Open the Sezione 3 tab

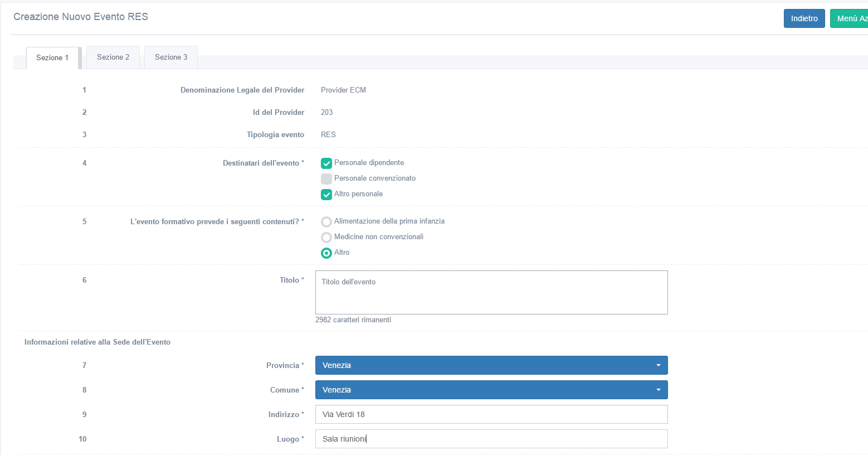tap(171, 57)
